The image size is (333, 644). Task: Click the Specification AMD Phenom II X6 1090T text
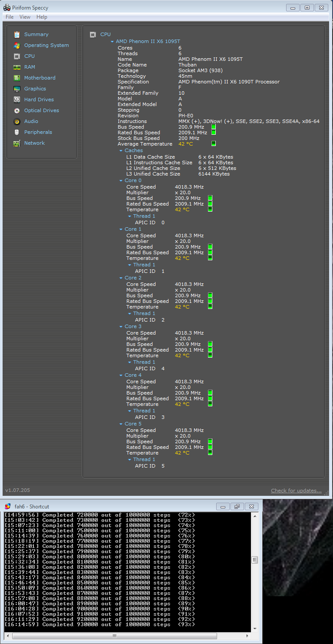click(229, 82)
